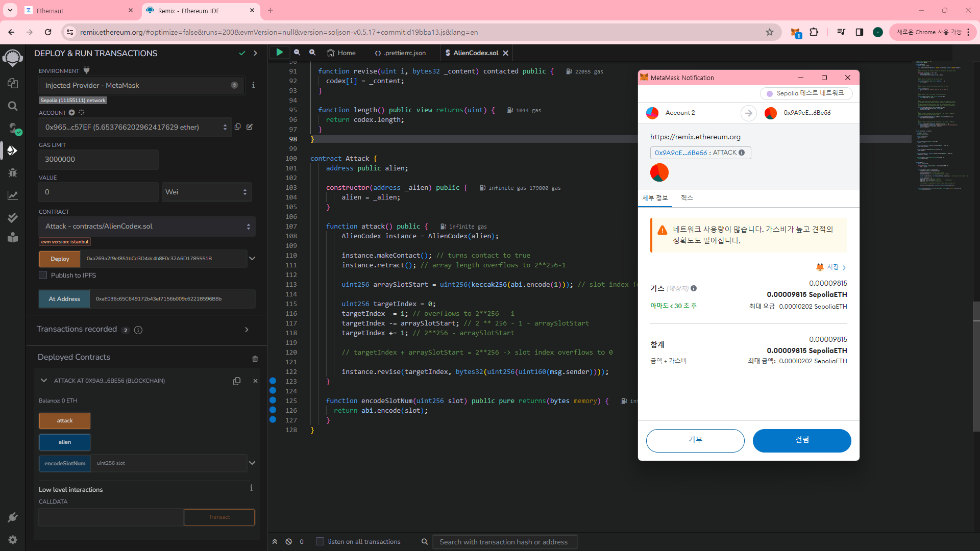The image size is (980, 551).
Task: Check the Publish to IPFS checkbox
Action: click(x=43, y=275)
